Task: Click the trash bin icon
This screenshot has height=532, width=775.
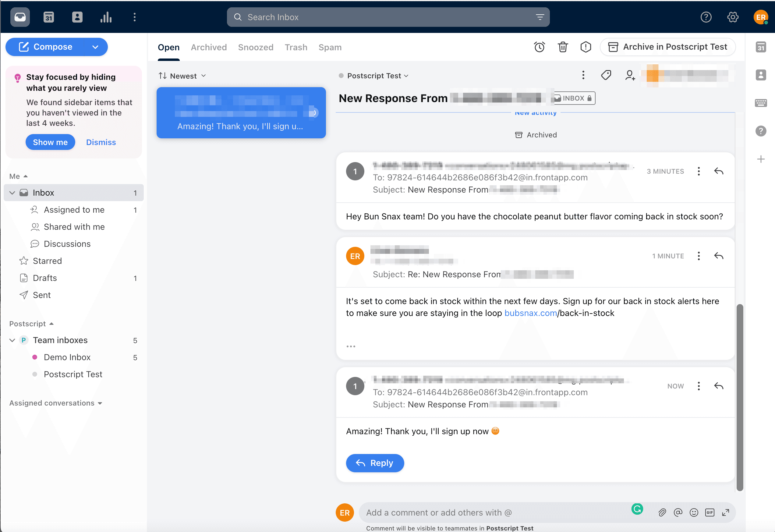Action: (x=563, y=47)
